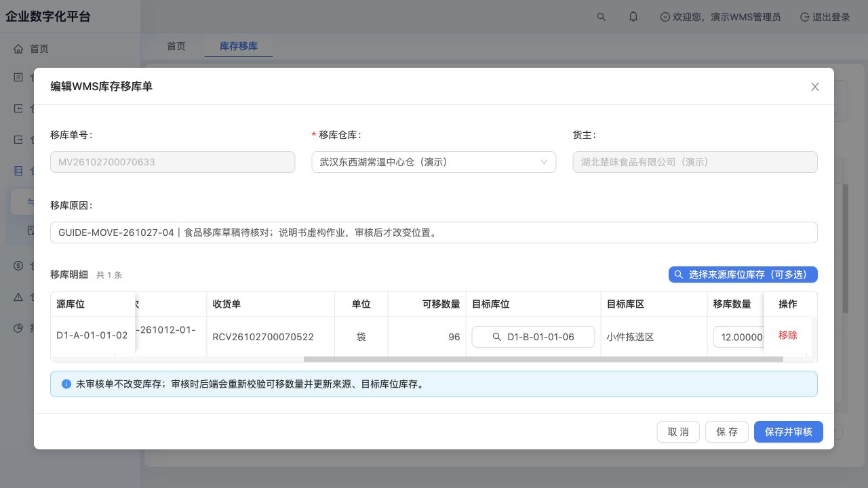
Task: Select the 库存移库 tab
Action: (239, 46)
